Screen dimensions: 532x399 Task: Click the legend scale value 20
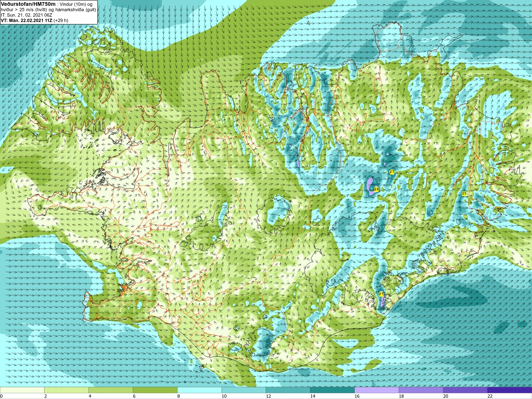446,397
